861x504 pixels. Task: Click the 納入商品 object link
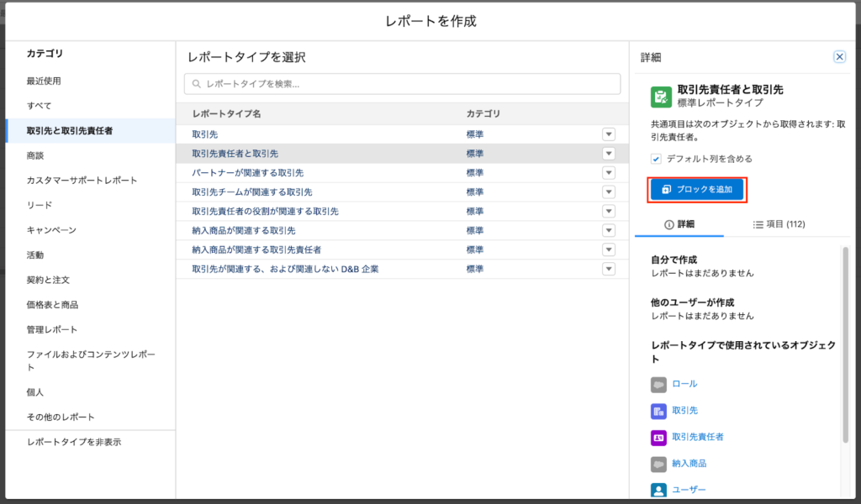689,464
